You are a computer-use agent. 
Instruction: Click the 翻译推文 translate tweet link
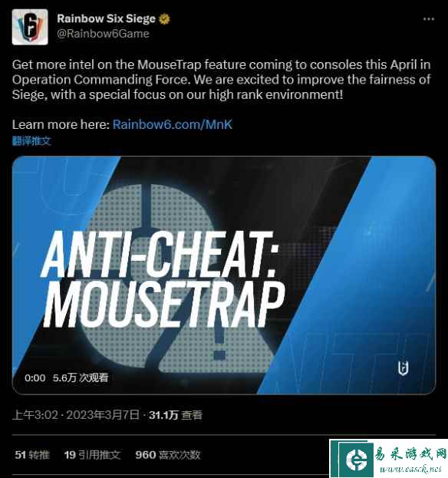(x=31, y=141)
